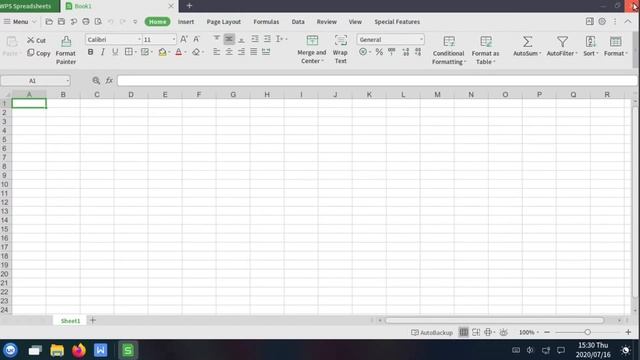The image size is (640, 360).
Task: Open the Special Features tab
Action: [x=397, y=22]
